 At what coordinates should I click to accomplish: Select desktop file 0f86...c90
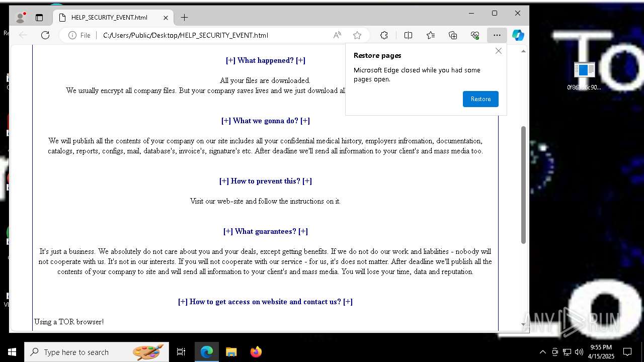584,76
